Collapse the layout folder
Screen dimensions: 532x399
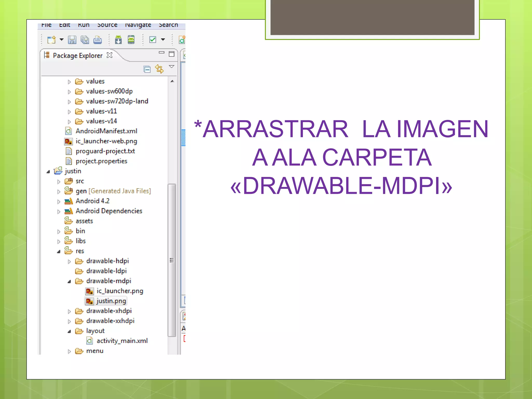pyautogui.click(x=69, y=331)
